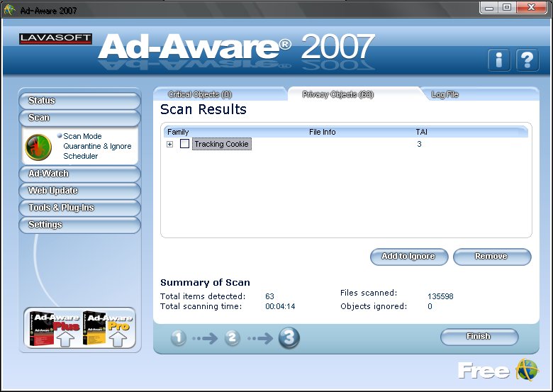Sort by the TAI column header
Image resolution: width=553 pixels, height=392 pixels.
[421, 132]
